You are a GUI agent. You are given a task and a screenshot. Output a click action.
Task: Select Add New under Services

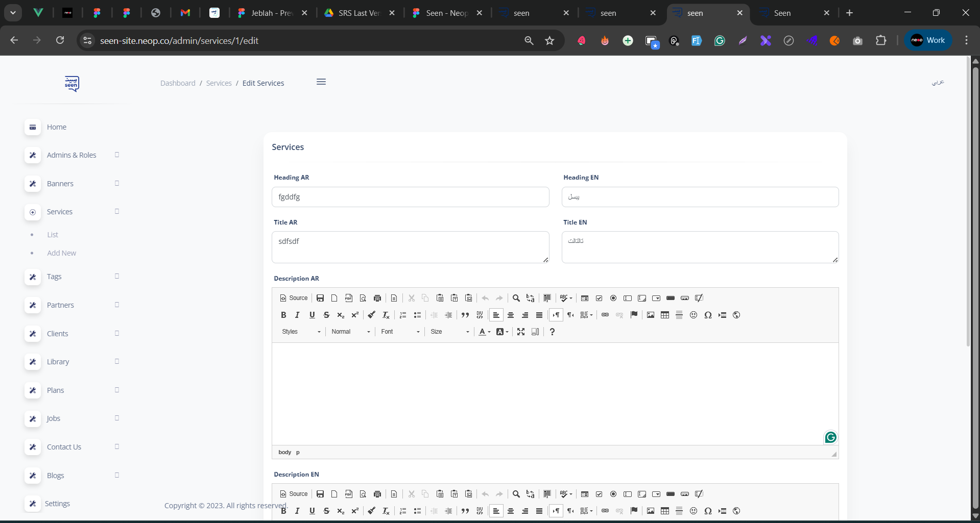click(61, 253)
